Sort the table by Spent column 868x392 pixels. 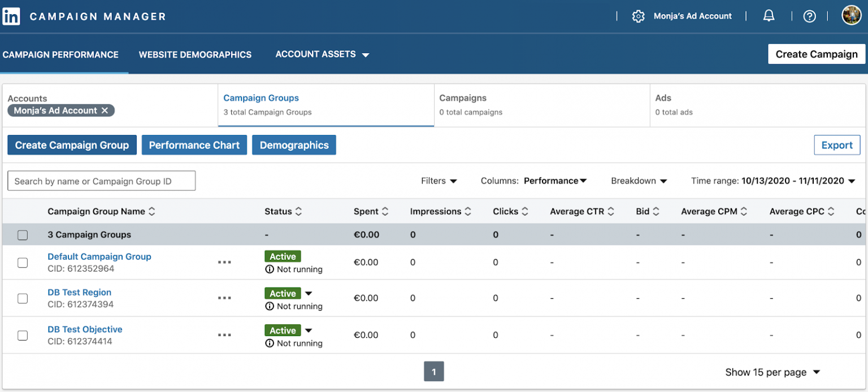[385, 211]
